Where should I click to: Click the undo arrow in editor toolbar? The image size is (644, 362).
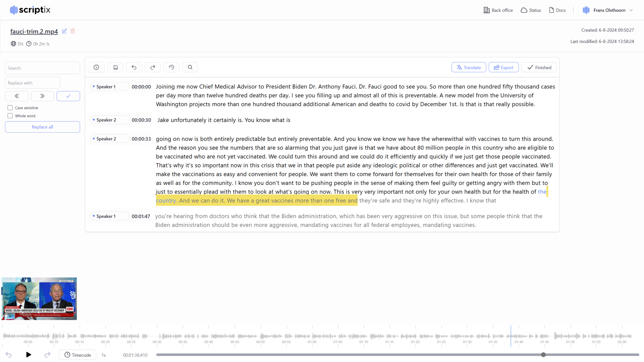(x=134, y=67)
